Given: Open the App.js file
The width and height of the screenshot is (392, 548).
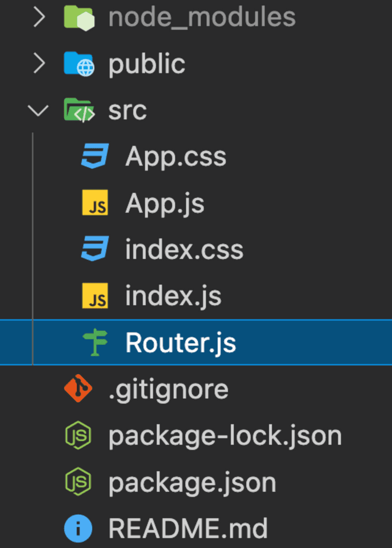Looking at the screenshot, I should (x=164, y=204).
